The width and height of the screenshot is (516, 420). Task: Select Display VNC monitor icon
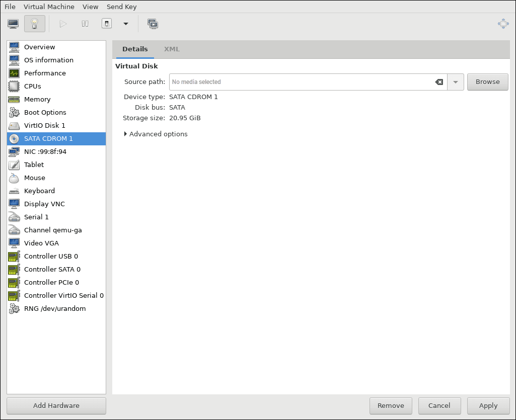[x=14, y=204]
